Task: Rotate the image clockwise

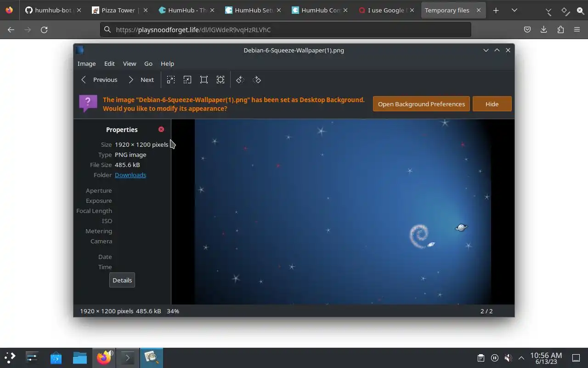Action: (x=257, y=80)
